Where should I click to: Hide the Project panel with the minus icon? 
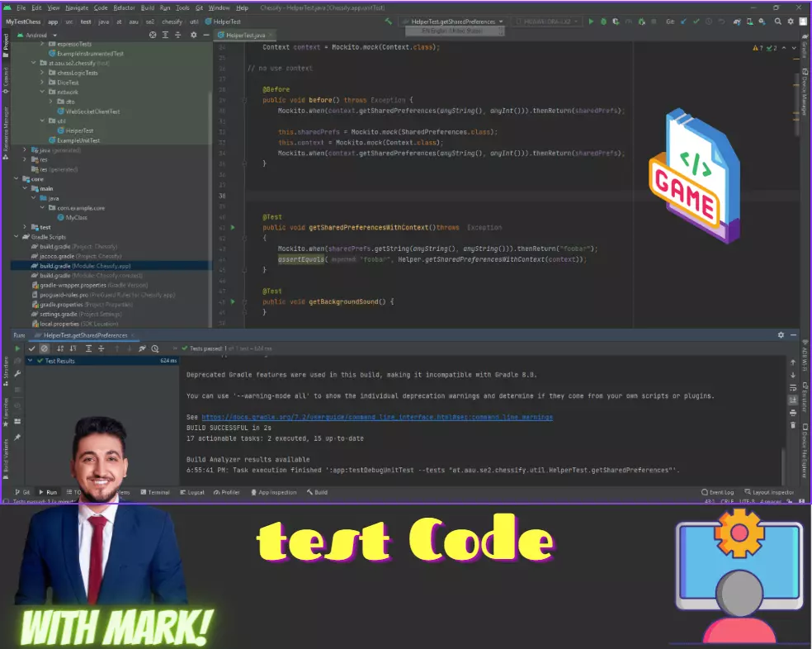tap(206, 36)
